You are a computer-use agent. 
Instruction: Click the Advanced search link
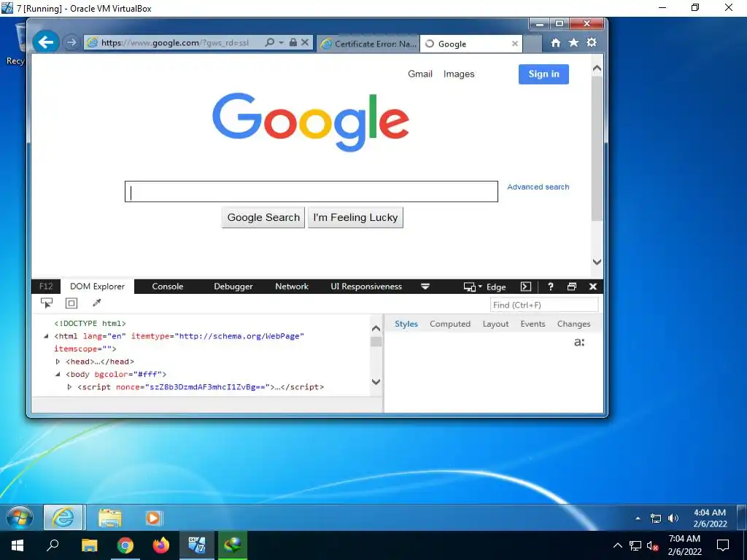(538, 187)
